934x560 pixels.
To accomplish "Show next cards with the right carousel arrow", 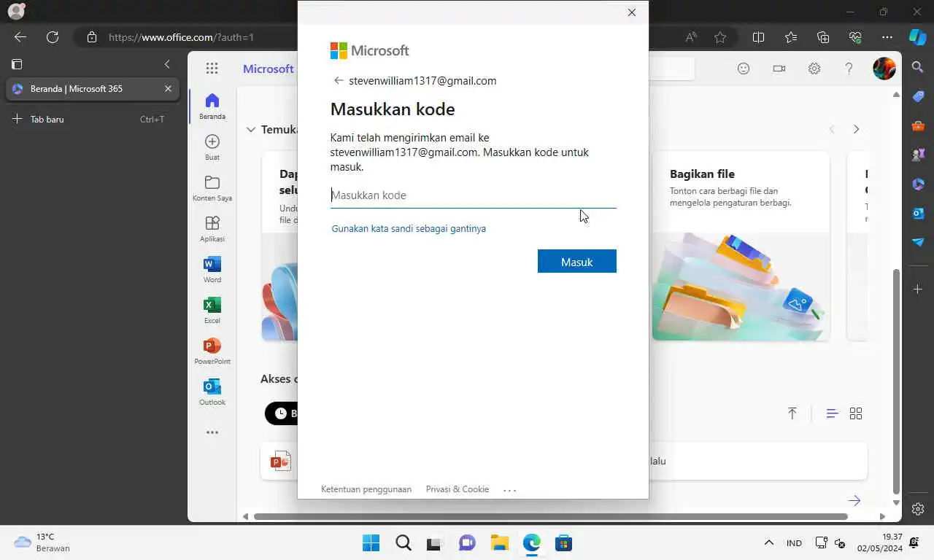I will [x=856, y=129].
